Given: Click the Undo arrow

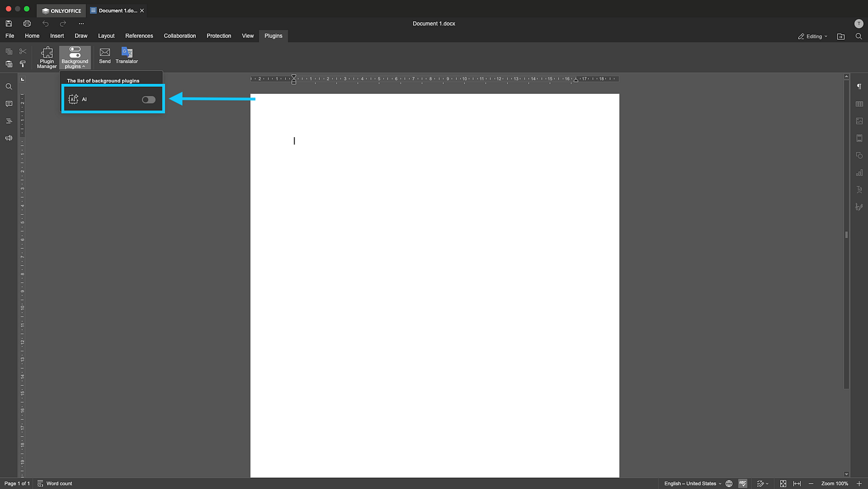Looking at the screenshot, I should 45,24.
